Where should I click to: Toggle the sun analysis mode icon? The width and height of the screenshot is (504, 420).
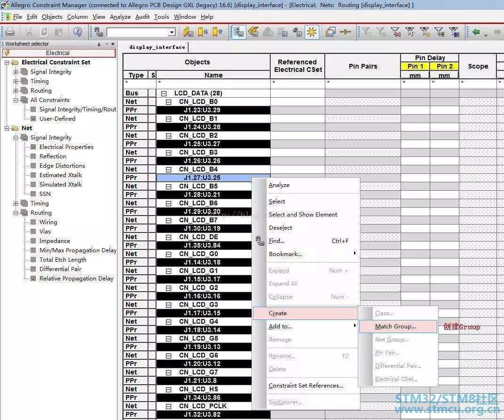pyautogui.click(x=312, y=32)
